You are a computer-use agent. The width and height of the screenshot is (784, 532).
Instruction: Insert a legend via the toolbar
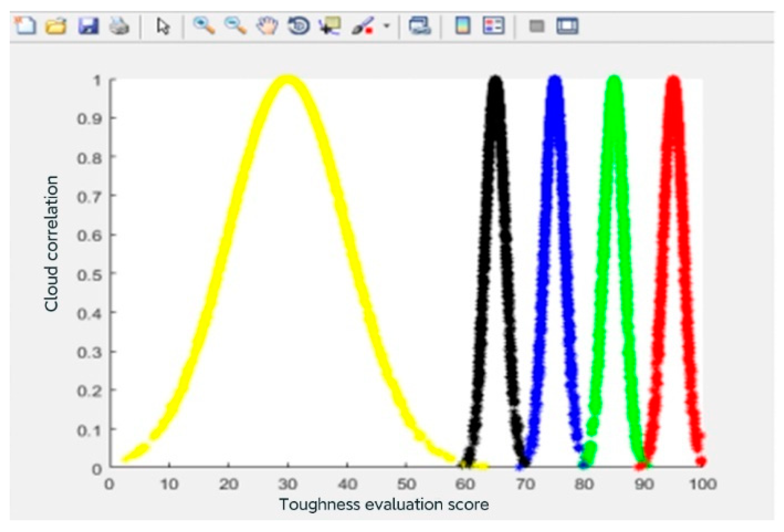[494, 26]
